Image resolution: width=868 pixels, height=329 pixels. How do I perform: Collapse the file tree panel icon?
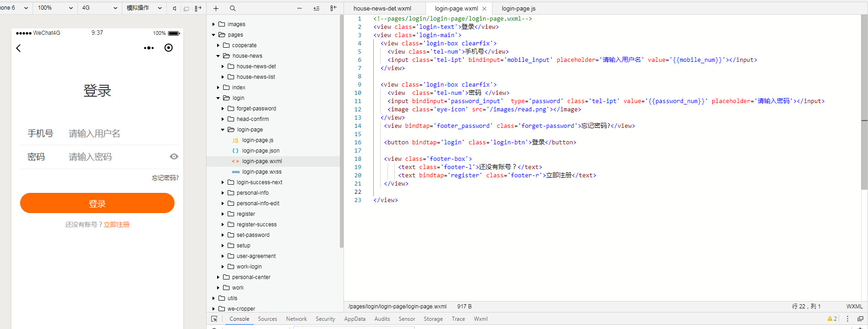(x=333, y=8)
